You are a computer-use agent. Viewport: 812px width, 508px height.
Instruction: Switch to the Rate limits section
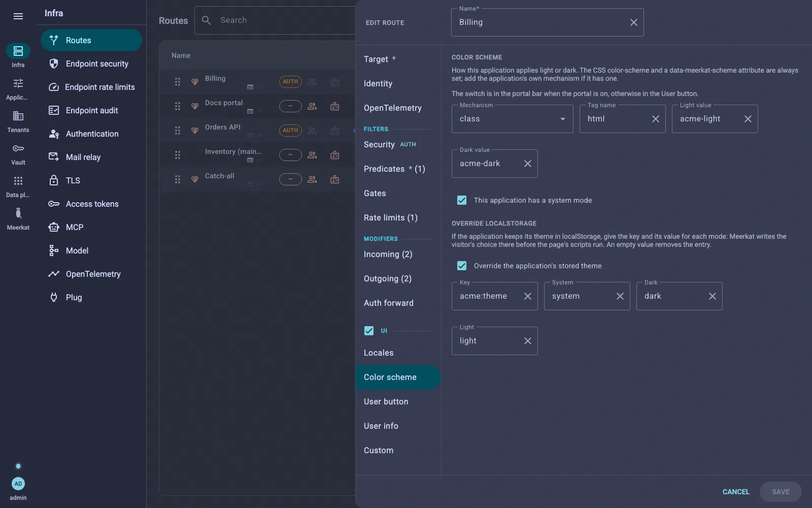point(398,218)
